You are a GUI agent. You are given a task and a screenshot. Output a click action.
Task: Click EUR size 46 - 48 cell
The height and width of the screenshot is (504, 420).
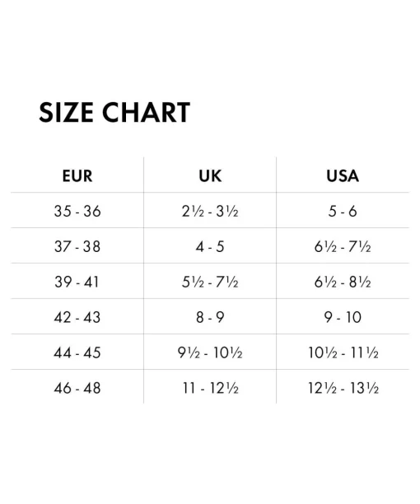point(77,388)
